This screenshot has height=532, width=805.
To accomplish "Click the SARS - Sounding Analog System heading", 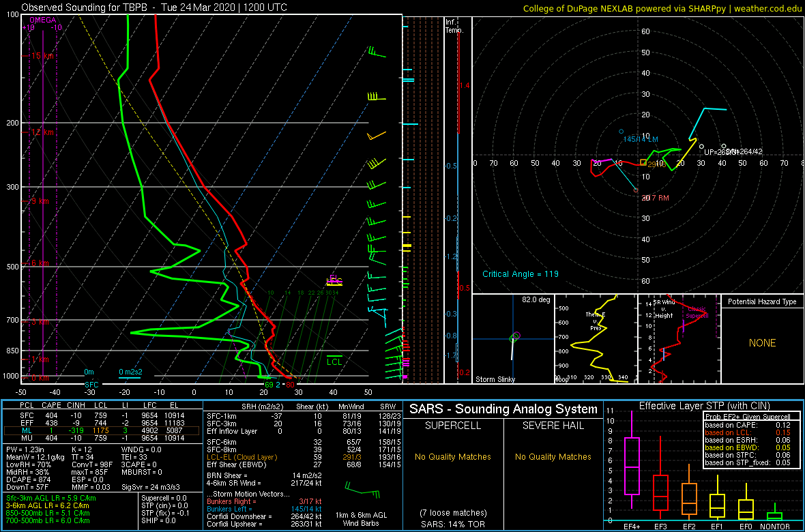I will click(x=503, y=409).
